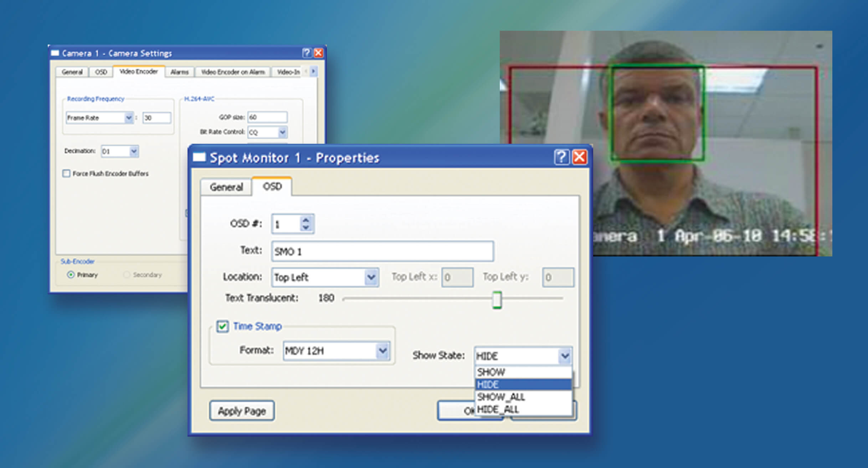Open the Decimation dropdown

coord(134,151)
